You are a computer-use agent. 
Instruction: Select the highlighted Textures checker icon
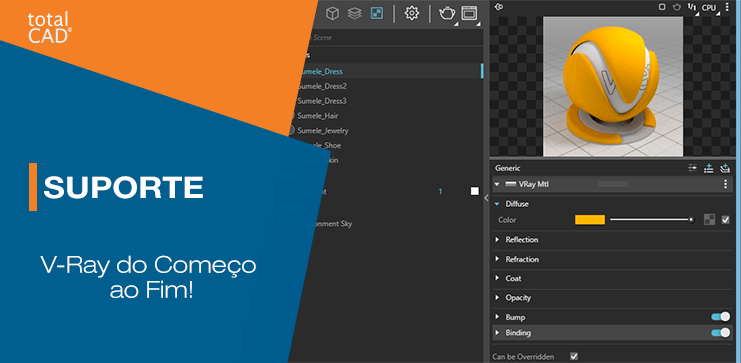point(377,13)
